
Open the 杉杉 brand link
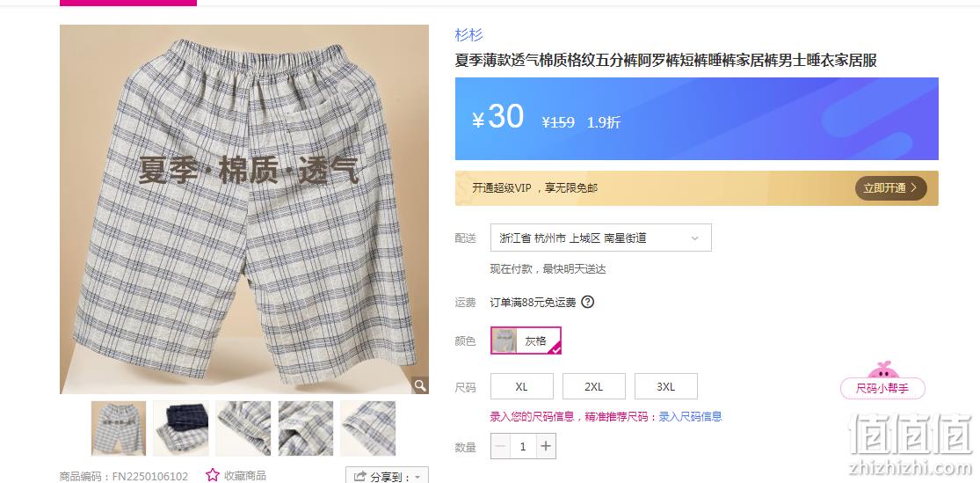pyautogui.click(x=468, y=35)
